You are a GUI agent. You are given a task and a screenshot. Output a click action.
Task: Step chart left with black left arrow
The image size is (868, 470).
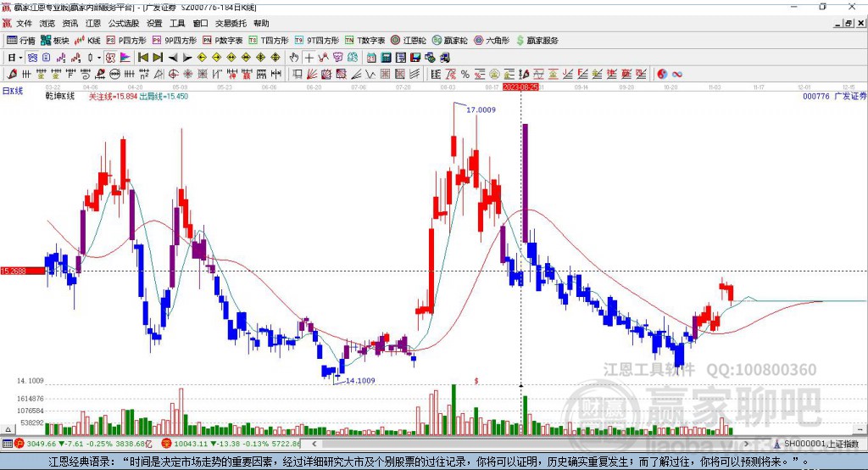click(173, 58)
